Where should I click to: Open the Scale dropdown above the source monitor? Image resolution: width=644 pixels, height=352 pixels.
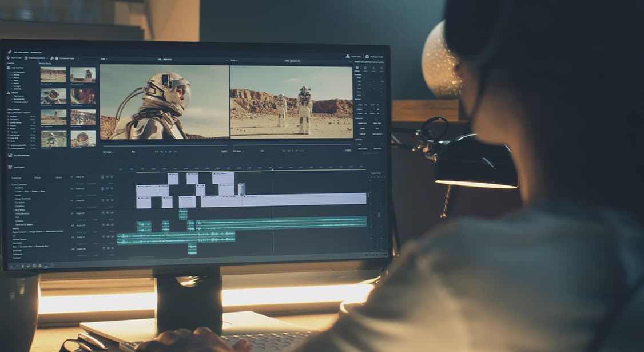[104, 59]
